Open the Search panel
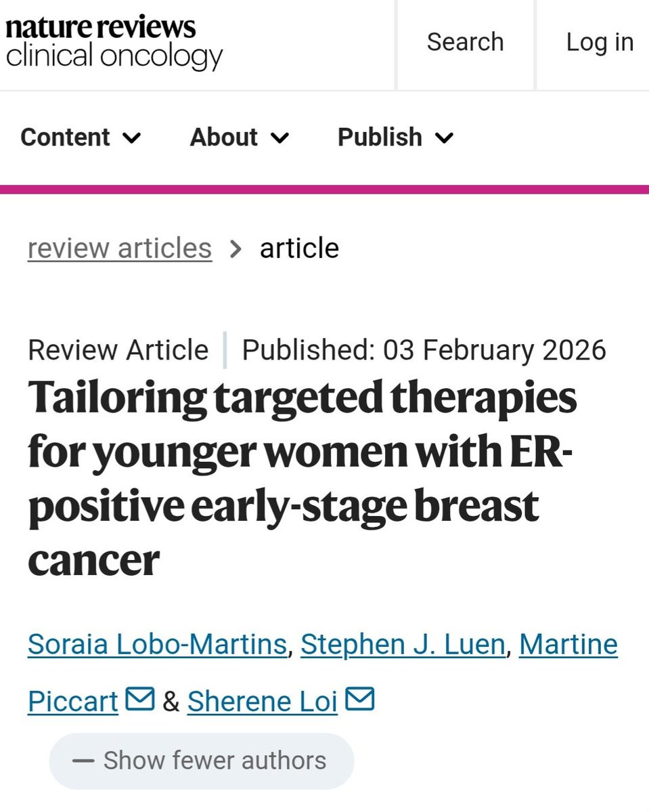Screen dimensions: 649x812 pos(465,42)
